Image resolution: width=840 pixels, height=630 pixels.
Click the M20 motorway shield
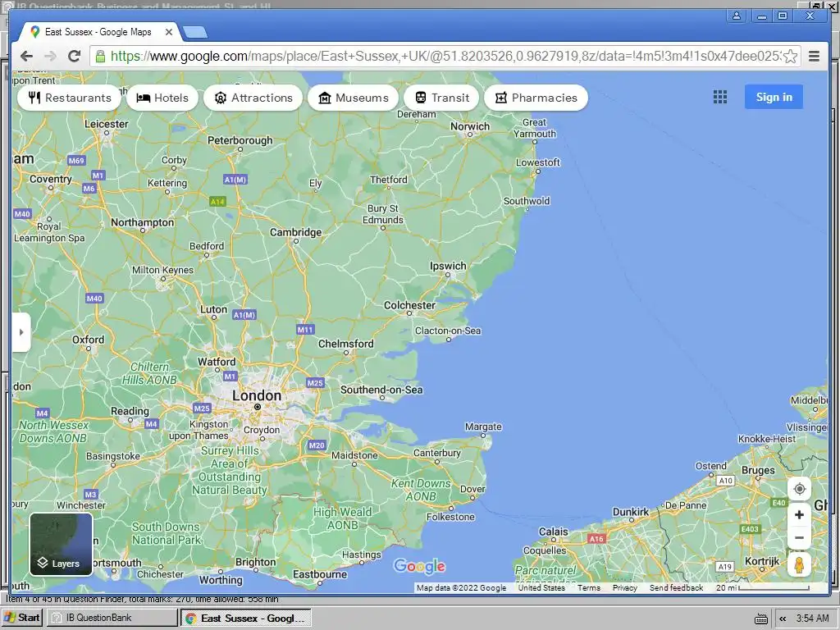click(317, 445)
